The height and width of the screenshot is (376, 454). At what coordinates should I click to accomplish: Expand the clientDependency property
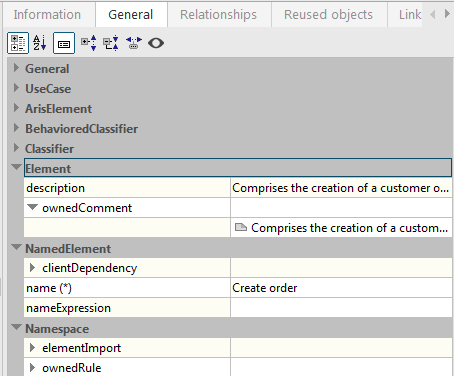point(32,268)
